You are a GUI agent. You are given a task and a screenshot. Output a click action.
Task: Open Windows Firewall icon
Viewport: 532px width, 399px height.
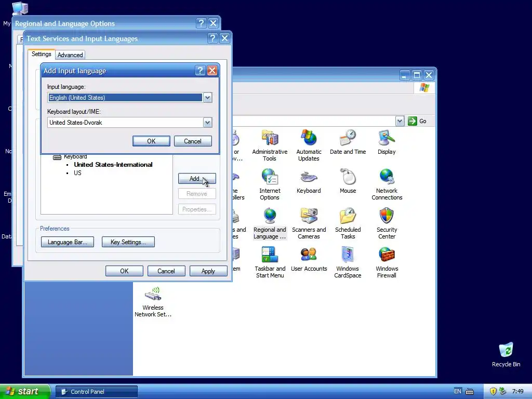387,262
